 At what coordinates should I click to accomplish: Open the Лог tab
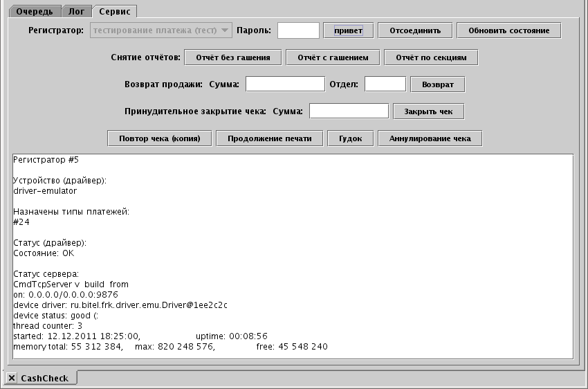pos(77,12)
